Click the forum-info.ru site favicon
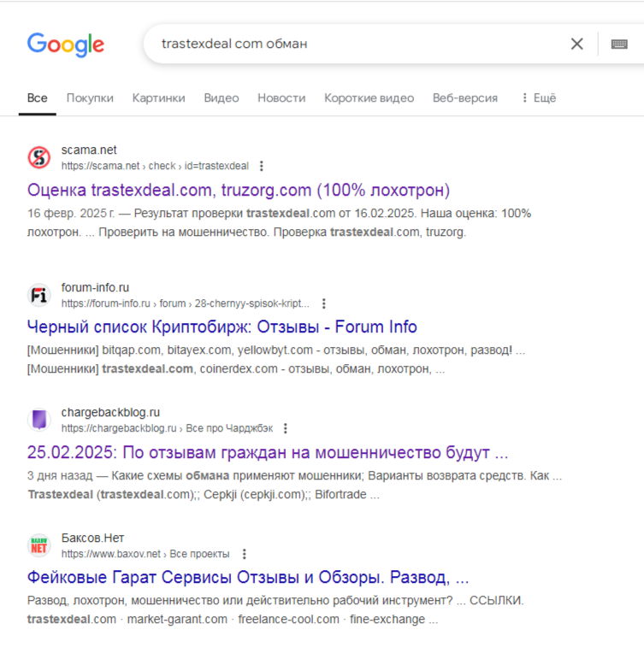The width and height of the screenshot is (644, 653). coord(39,295)
